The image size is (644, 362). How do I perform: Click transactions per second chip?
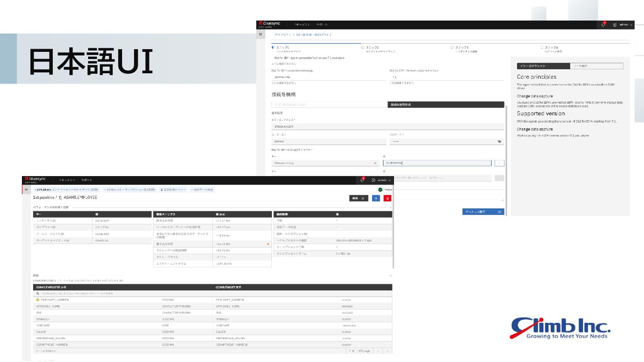(129, 189)
